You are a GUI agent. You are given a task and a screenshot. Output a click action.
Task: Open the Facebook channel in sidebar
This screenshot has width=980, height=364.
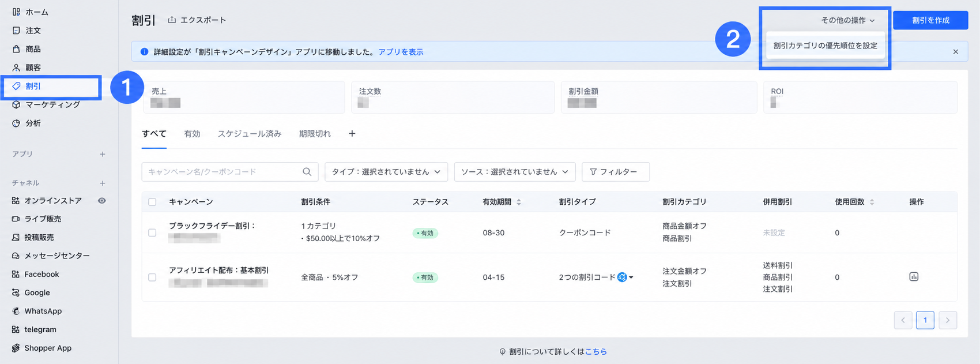point(42,274)
